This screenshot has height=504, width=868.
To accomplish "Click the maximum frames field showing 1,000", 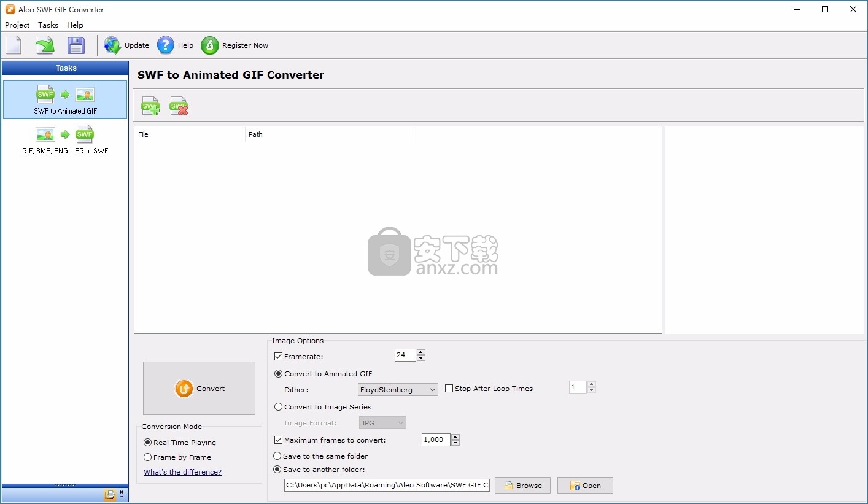I will coord(436,440).
